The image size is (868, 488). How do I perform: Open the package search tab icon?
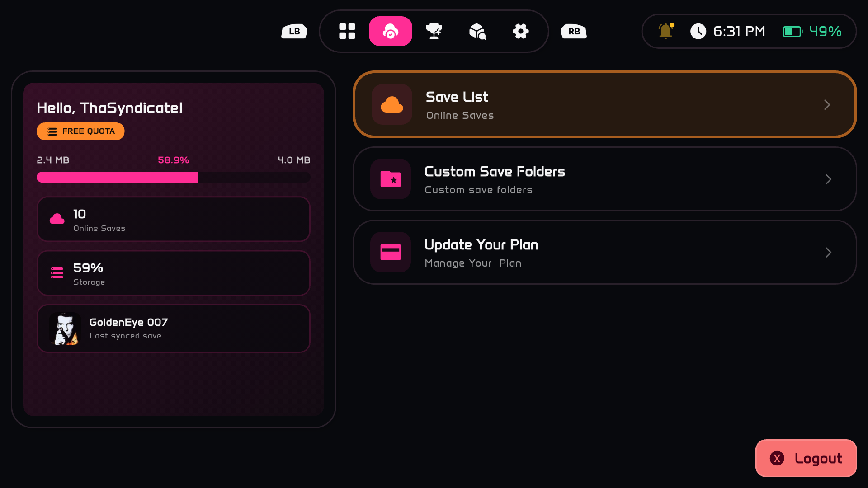[x=477, y=31]
